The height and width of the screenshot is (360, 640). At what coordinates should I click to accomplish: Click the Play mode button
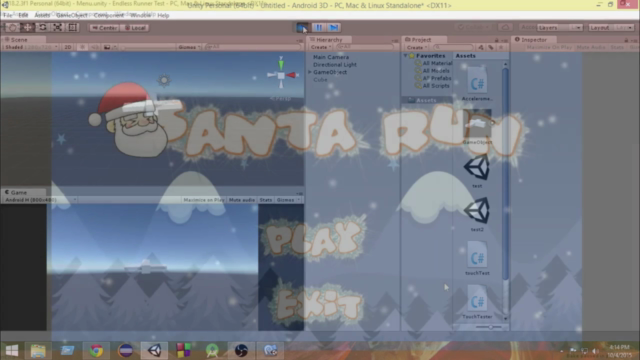pos(302,28)
